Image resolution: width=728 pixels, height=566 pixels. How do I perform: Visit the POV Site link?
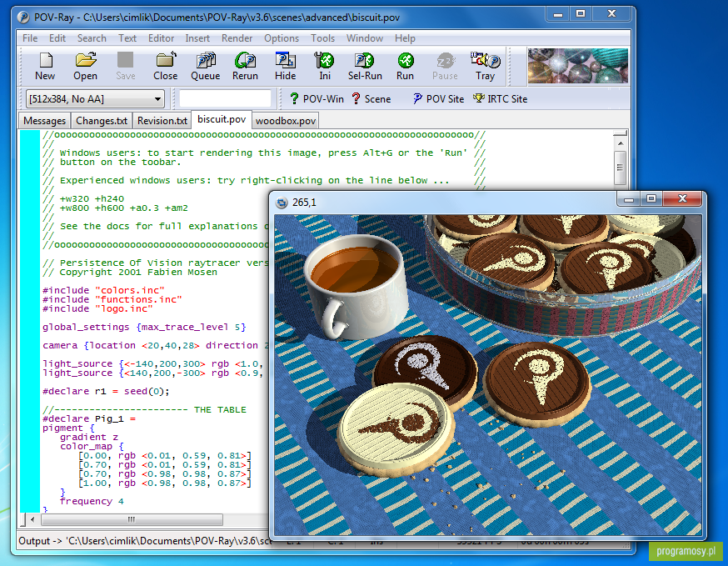pyautogui.click(x=438, y=99)
